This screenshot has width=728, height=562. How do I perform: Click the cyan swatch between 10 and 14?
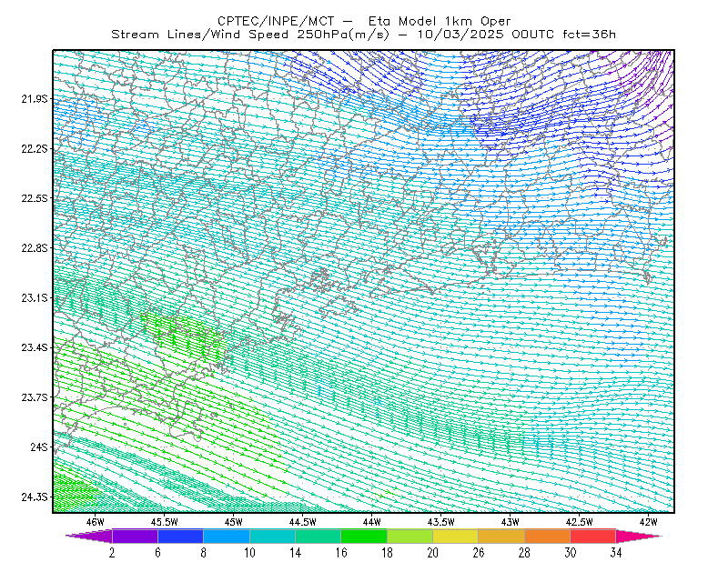272,536
